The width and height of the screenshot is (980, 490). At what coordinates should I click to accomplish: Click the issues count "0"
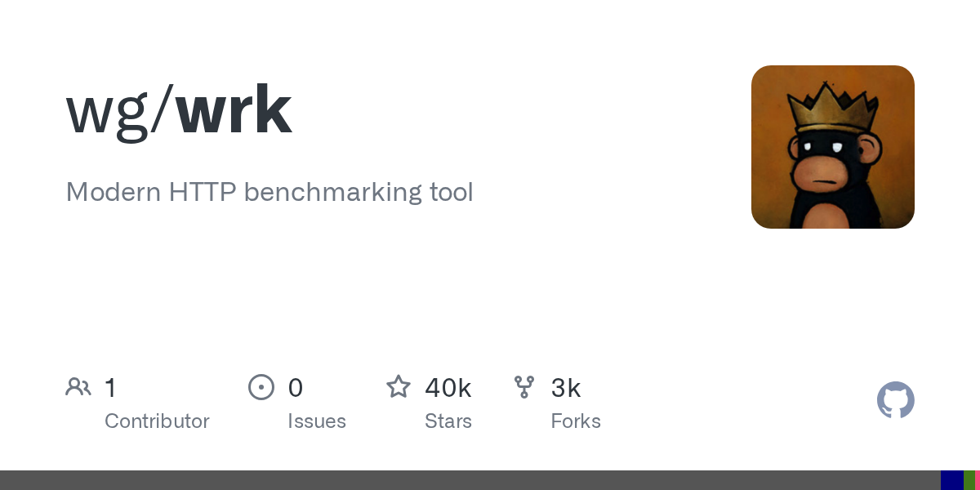tap(296, 388)
